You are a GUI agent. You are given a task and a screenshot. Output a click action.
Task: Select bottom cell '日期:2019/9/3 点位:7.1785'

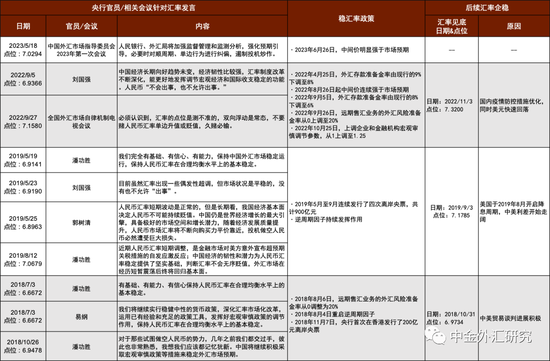451,212
